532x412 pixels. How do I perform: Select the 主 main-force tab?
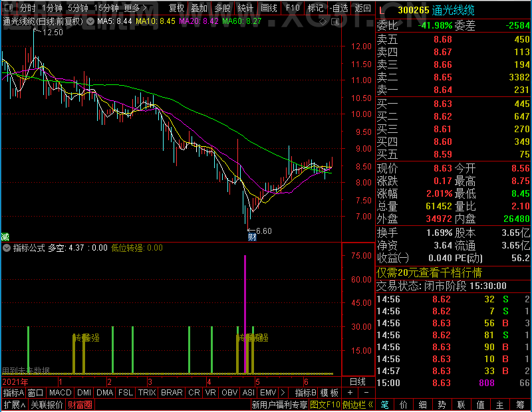pyautogui.click(x=500, y=405)
